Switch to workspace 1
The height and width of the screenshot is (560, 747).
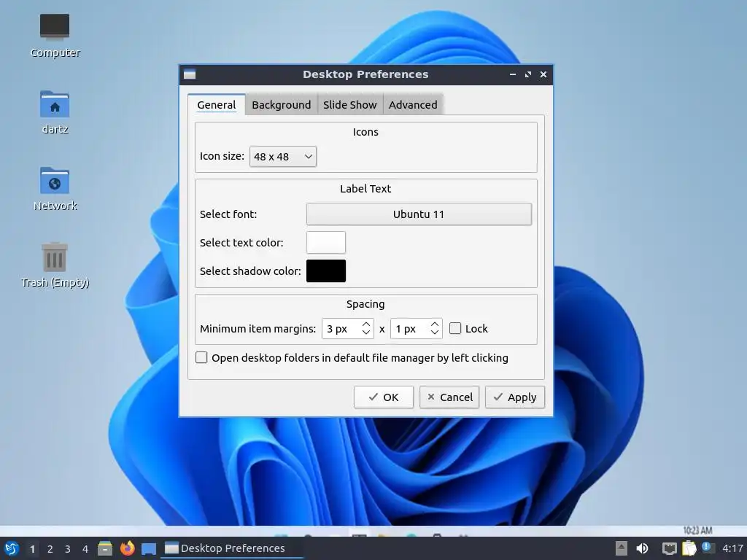pyautogui.click(x=32, y=549)
